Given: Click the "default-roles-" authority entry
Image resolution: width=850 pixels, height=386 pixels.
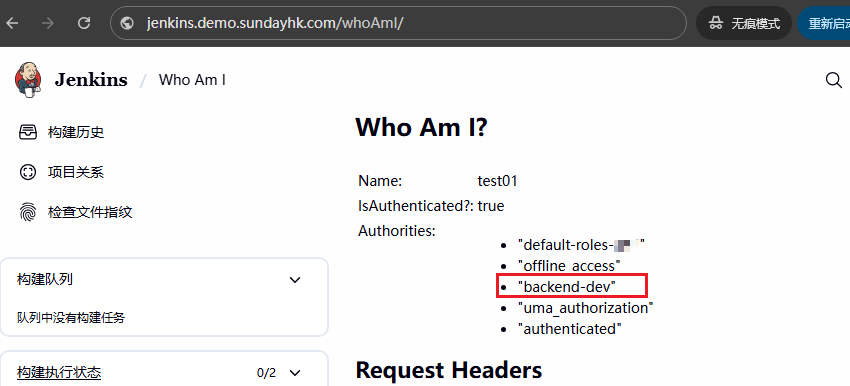Looking at the screenshot, I should (581, 245).
